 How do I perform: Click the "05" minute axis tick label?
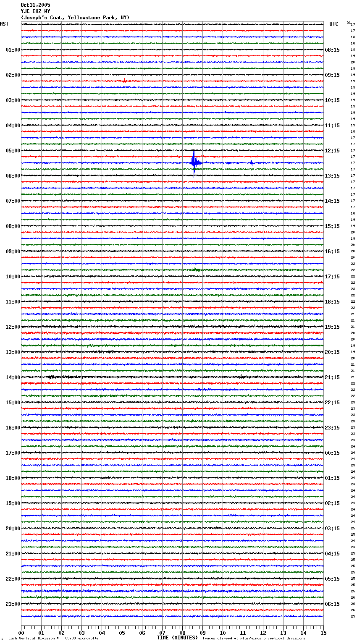(122, 633)
